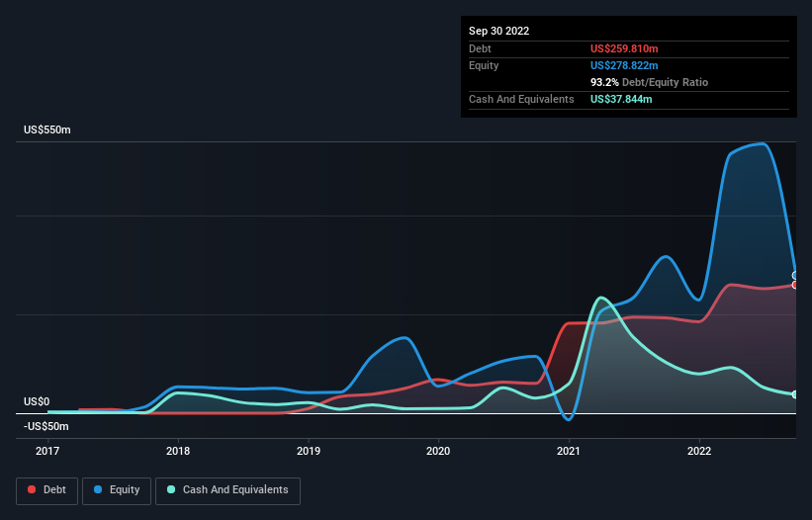Click the 93.2% Debt/Equity Ratio text
The width and height of the screenshot is (812, 520).
(x=650, y=82)
